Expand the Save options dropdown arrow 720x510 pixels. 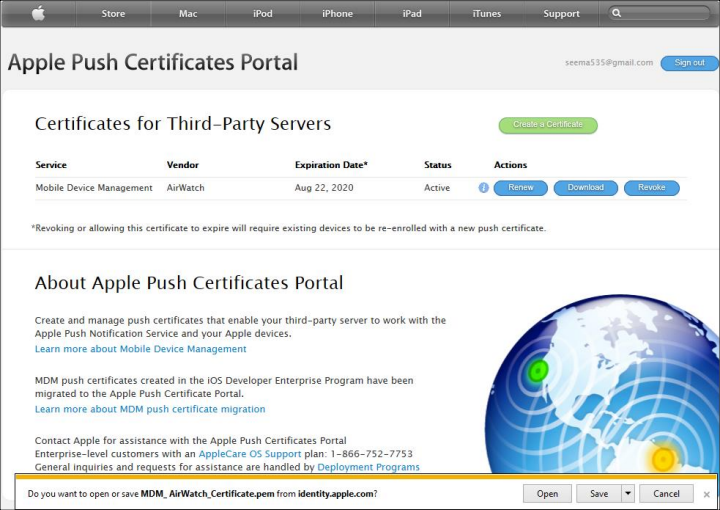[x=627, y=494]
